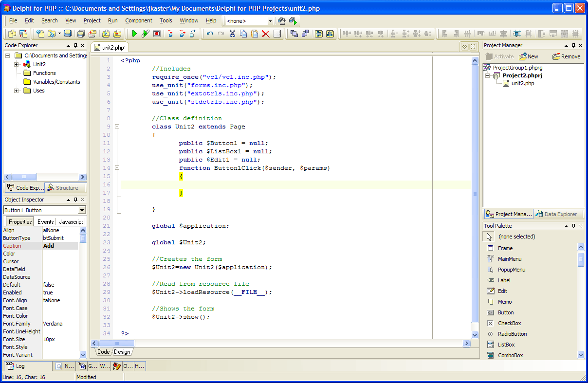Click the Activate button in Project Manager

coord(499,56)
